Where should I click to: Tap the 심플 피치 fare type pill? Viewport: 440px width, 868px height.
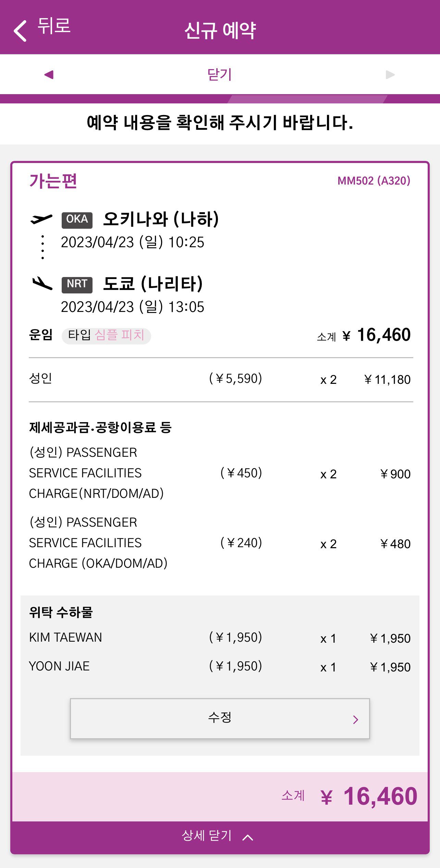pyautogui.click(x=106, y=335)
